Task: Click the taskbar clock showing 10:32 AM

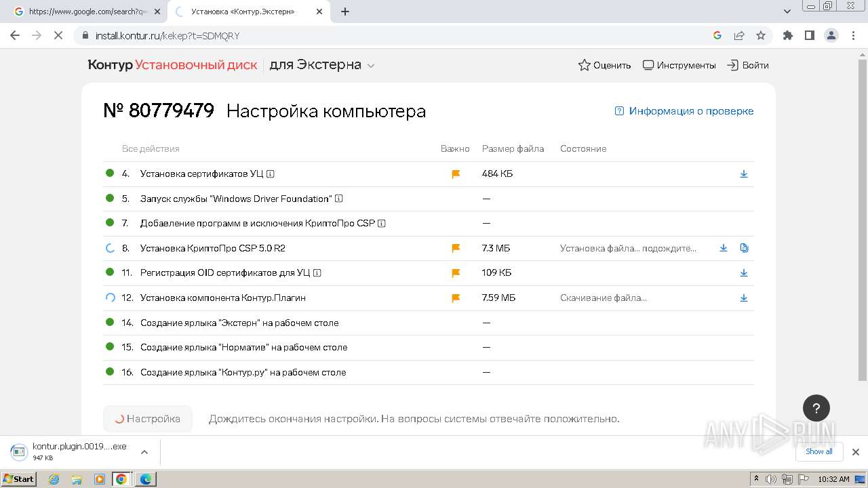Action: tap(833, 479)
